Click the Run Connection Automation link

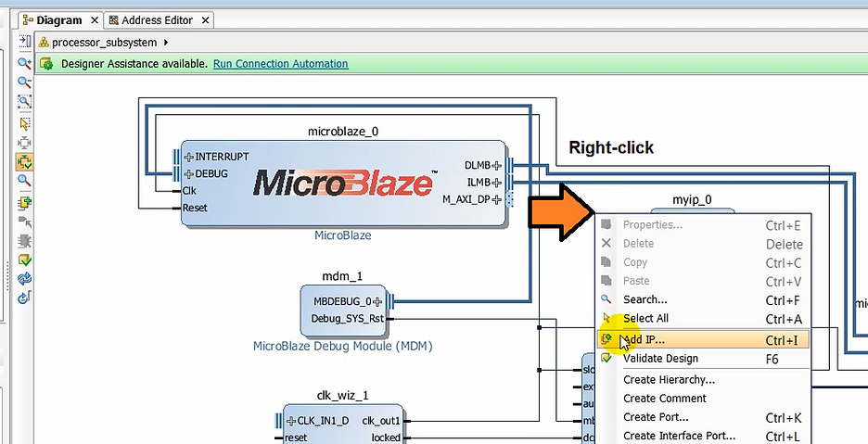[x=280, y=64]
